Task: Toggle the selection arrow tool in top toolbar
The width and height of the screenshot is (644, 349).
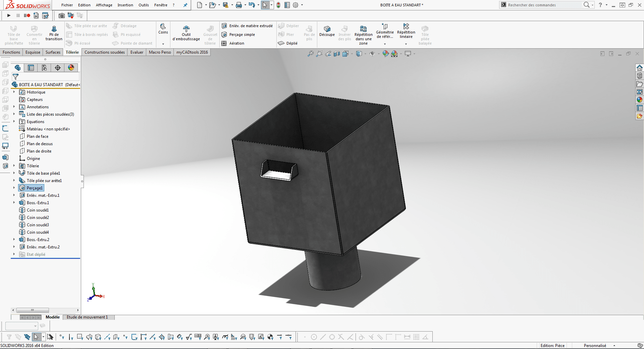Action: pos(265,5)
